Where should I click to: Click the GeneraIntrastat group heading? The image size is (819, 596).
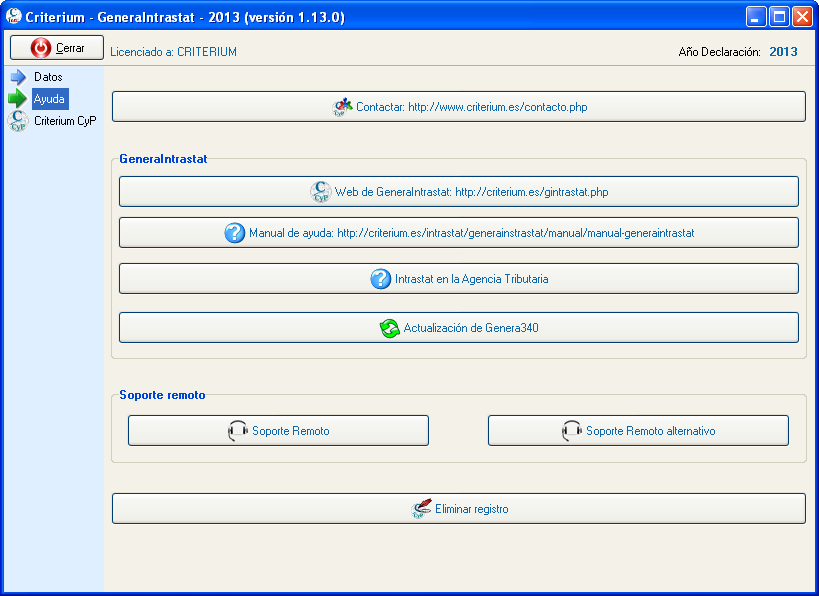(163, 159)
